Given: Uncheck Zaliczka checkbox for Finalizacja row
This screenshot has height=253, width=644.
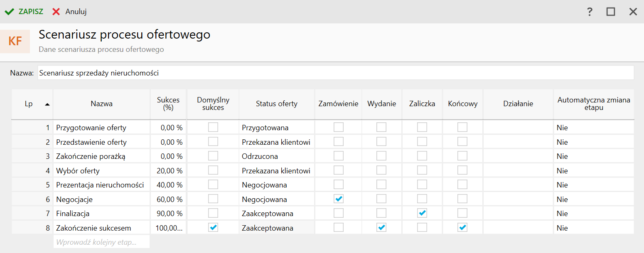Looking at the screenshot, I should [422, 213].
